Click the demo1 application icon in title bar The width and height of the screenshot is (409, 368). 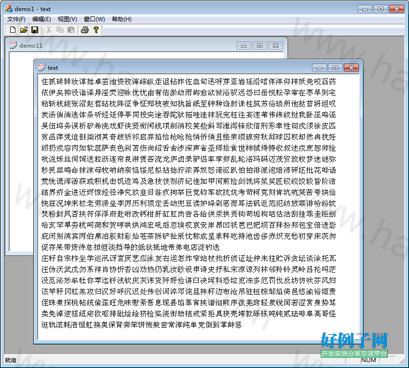pos(9,9)
